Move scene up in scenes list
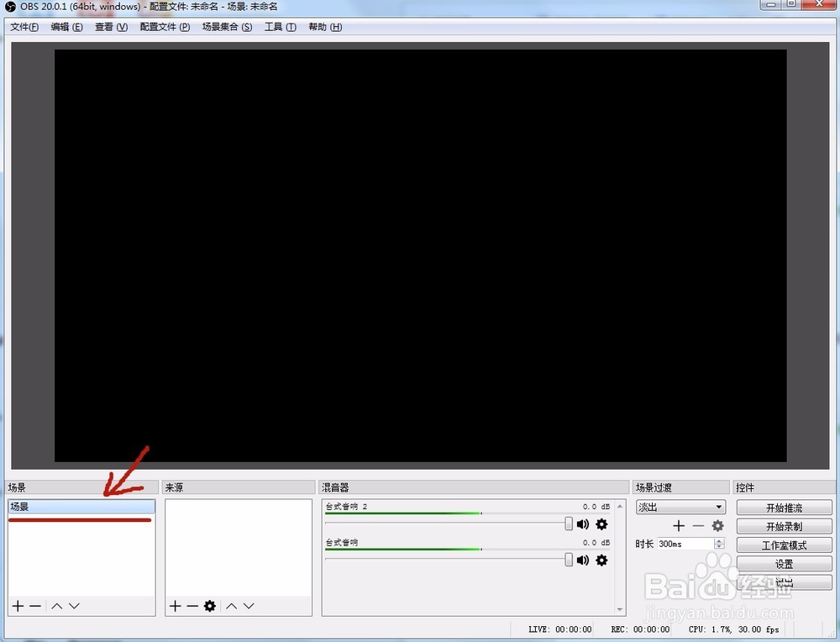 tap(57, 606)
